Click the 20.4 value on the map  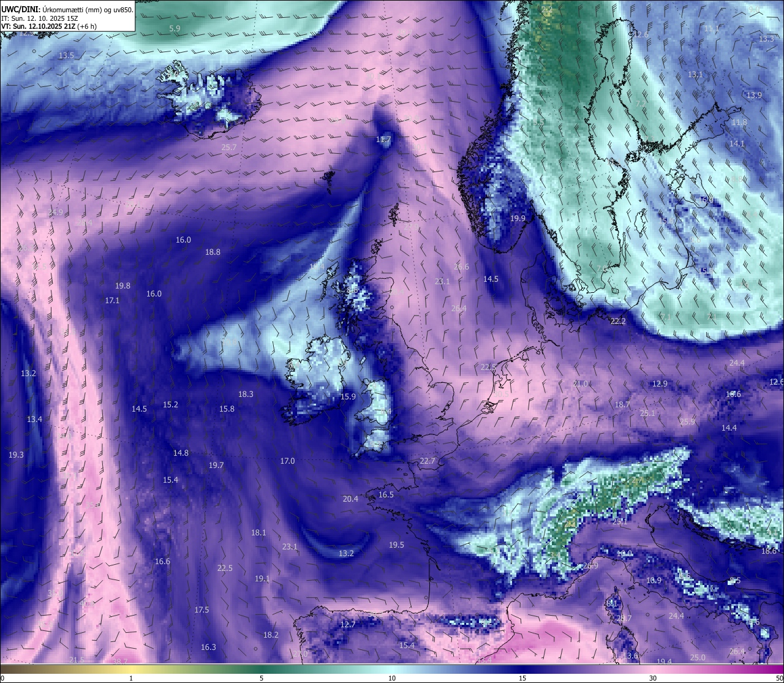click(350, 499)
